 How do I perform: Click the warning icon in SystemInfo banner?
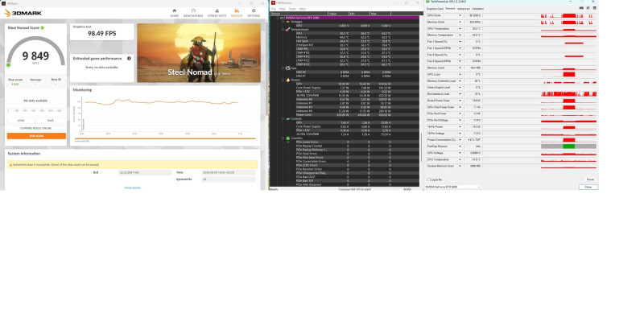pos(10,165)
